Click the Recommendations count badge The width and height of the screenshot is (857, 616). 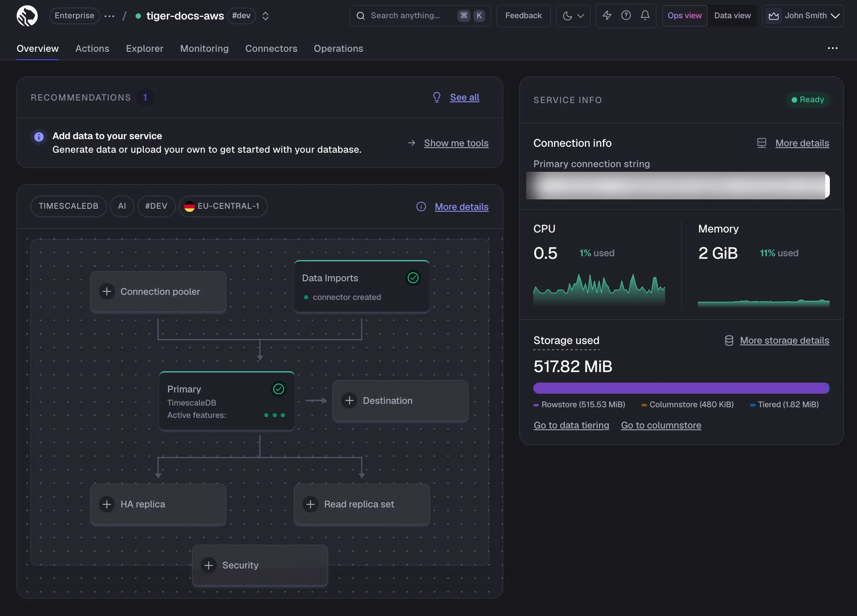point(145,98)
